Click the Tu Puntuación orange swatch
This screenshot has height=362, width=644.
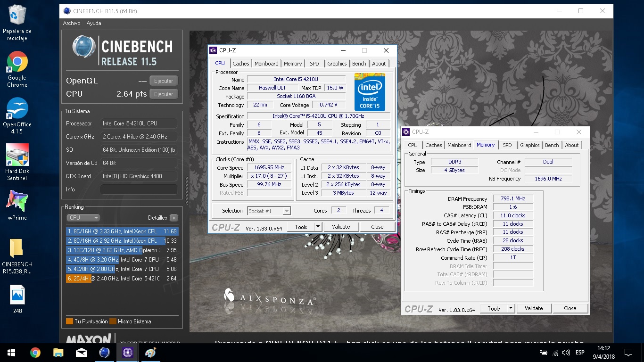(x=70, y=321)
